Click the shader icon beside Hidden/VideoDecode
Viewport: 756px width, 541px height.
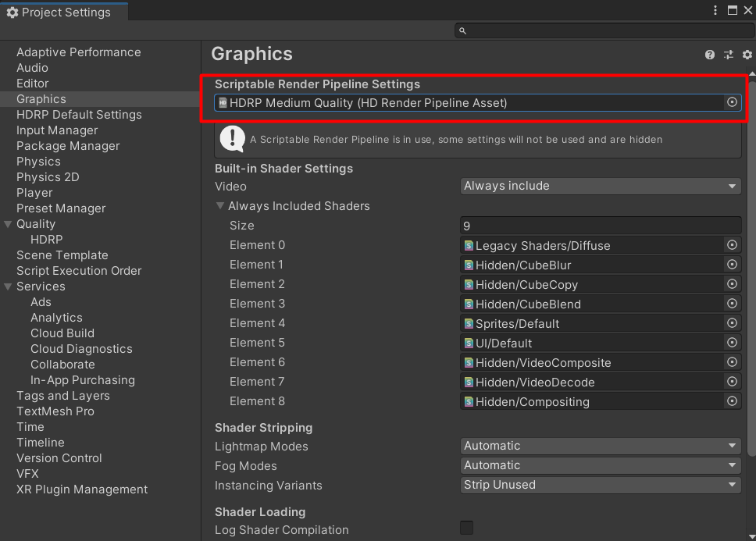469,382
